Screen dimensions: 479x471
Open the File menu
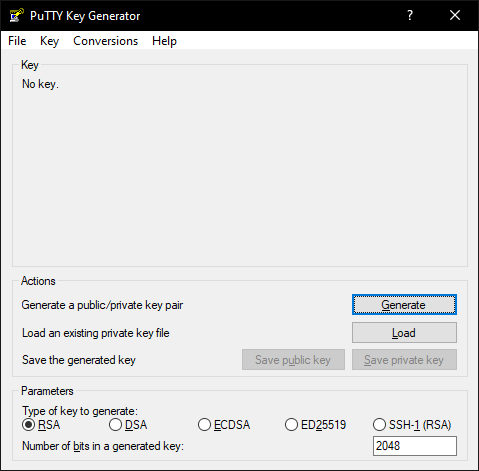17,41
